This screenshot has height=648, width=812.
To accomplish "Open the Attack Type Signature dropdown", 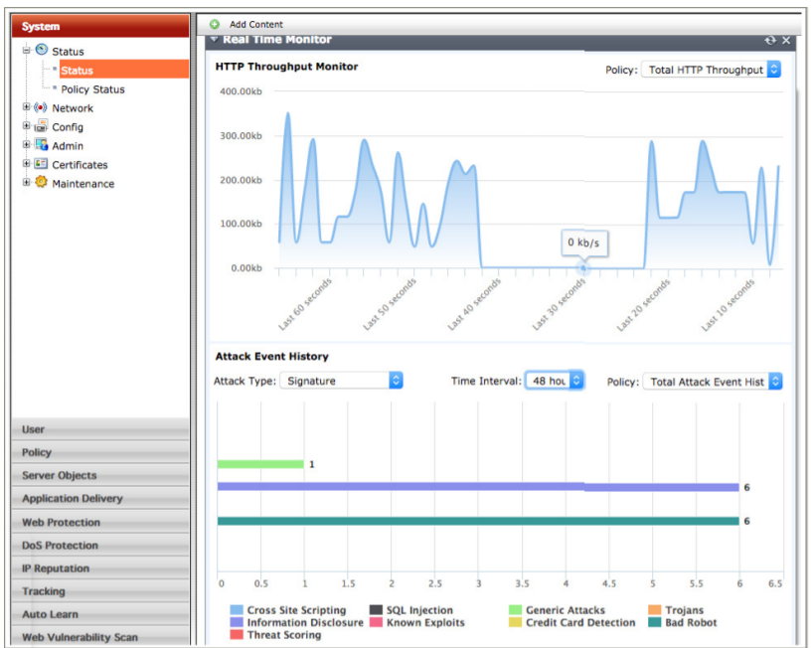I will click(341, 381).
